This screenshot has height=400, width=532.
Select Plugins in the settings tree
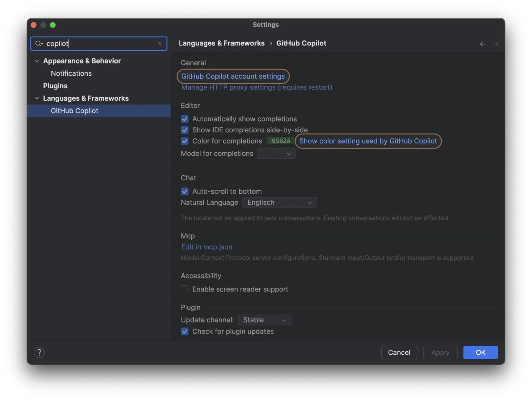click(x=55, y=86)
